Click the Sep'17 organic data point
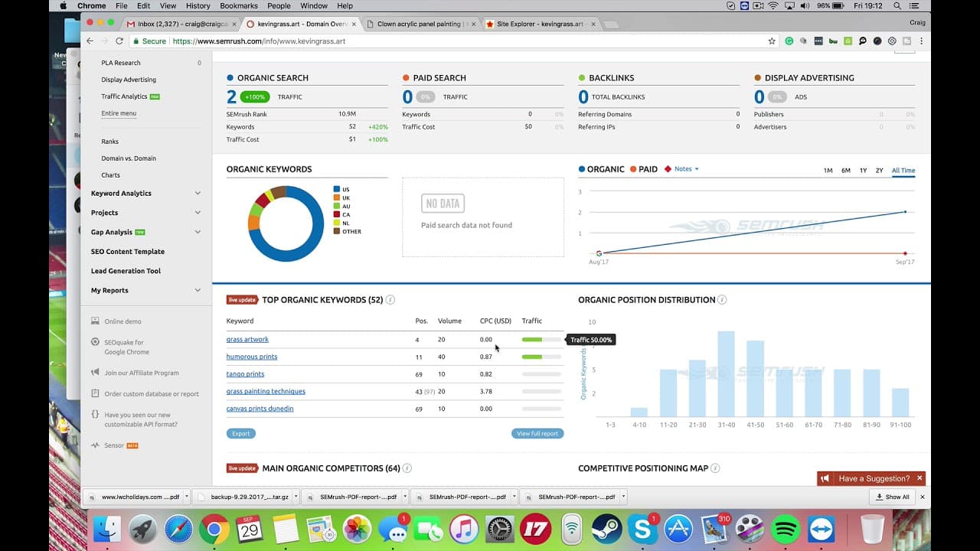 coord(905,212)
